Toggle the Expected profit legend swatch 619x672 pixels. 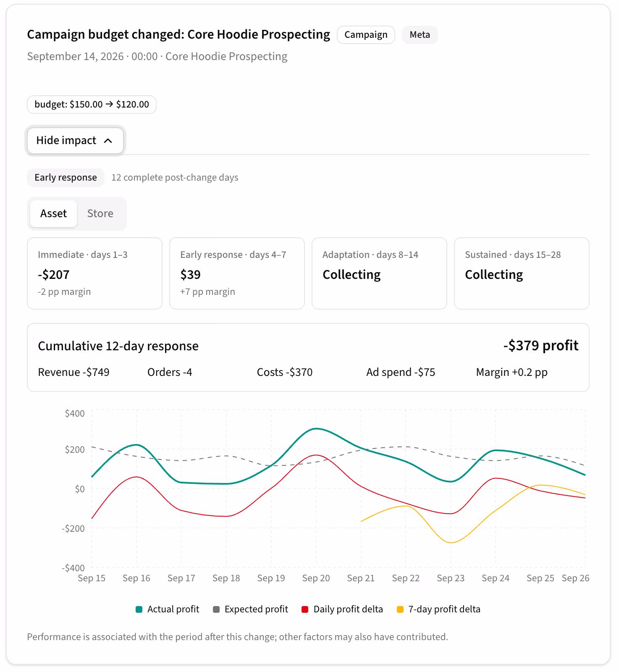(216, 609)
